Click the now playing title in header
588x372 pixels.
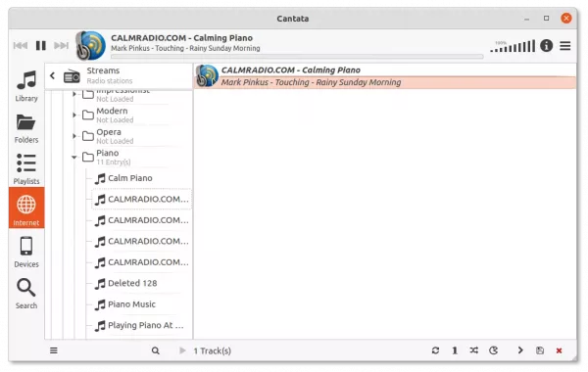click(x=182, y=38)
